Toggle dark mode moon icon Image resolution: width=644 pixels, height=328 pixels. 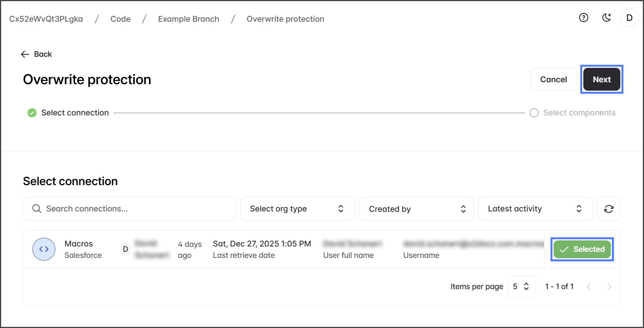click(606, 18)
